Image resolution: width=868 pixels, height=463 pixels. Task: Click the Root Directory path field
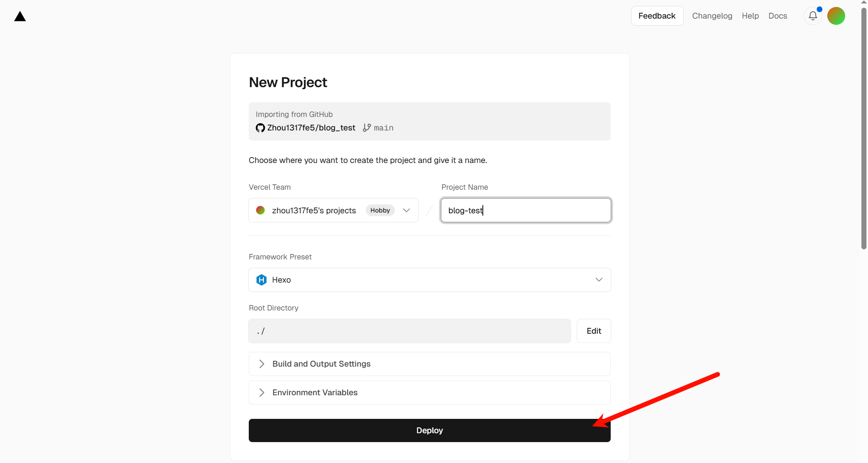click(x=409, y=331)
